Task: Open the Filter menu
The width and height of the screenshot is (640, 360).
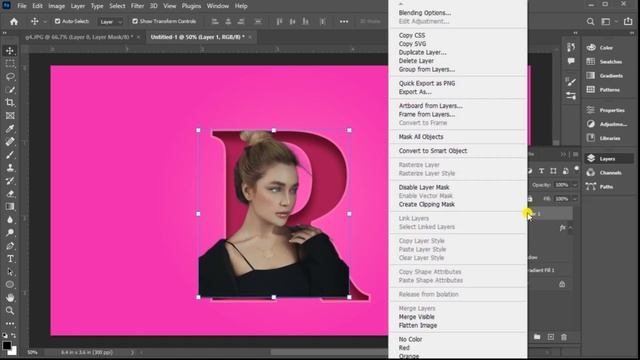Action: coord(137,6)
